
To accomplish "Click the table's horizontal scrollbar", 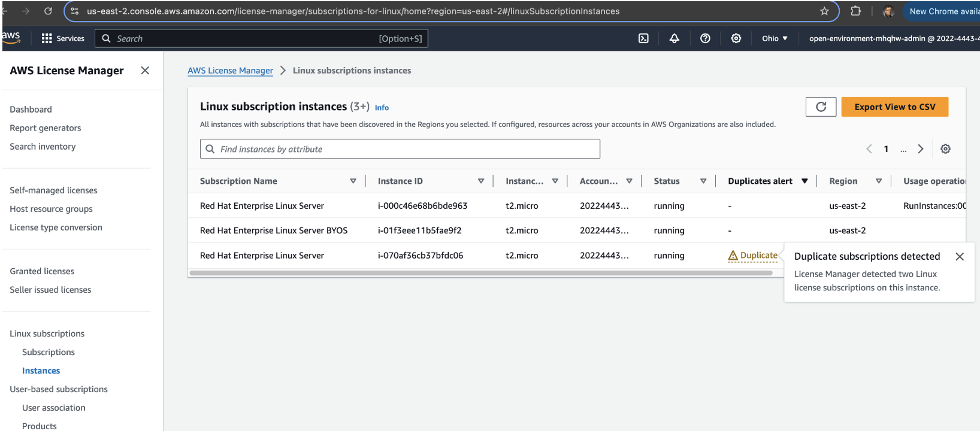I will click(480, 273).
